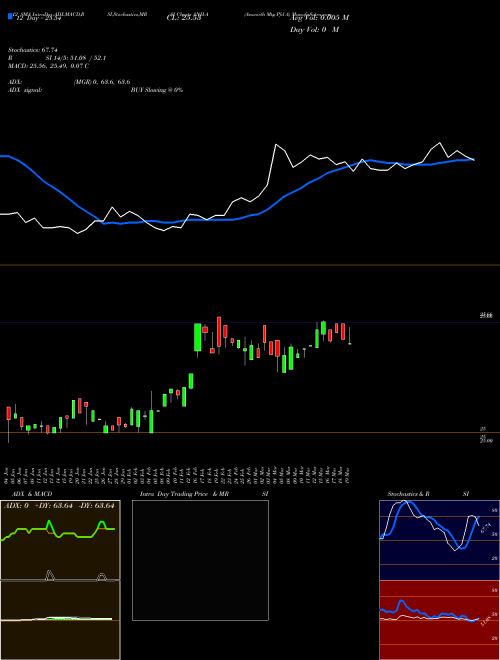Click the 'BUY Slowing @ 0%' signal text
500x660 pixels.
[157, 90]
